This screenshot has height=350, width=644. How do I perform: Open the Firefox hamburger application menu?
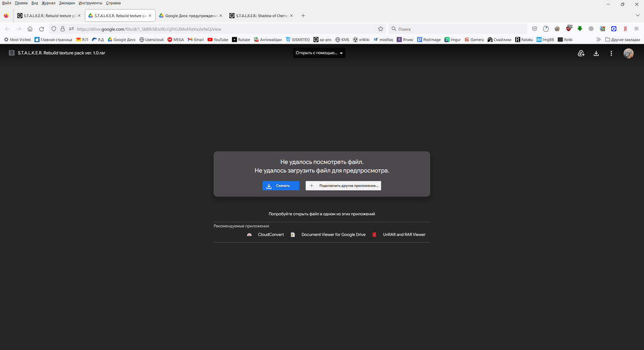click(636, 29)
